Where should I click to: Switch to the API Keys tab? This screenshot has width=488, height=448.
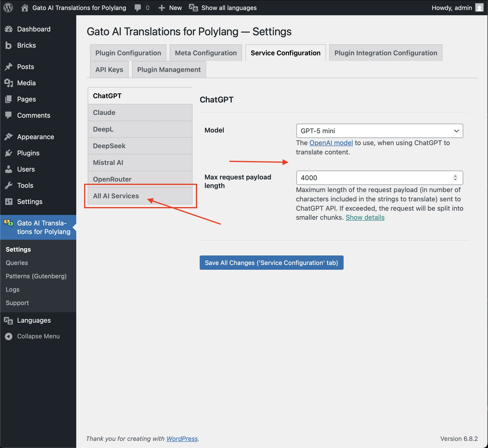click(x=109, y=70)
